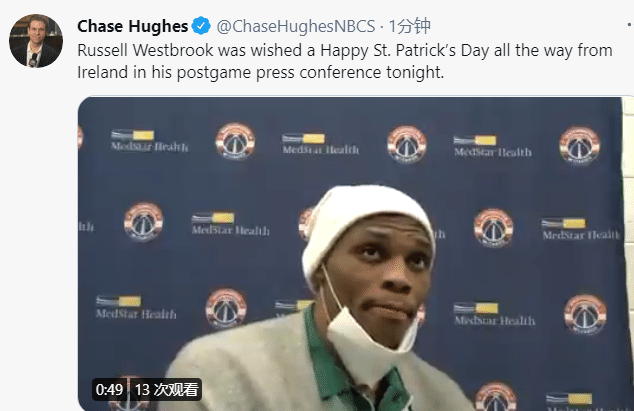Screen dimensions: 634x411
Task: Open the tweet's more options dots
Action: pos(629,25)
